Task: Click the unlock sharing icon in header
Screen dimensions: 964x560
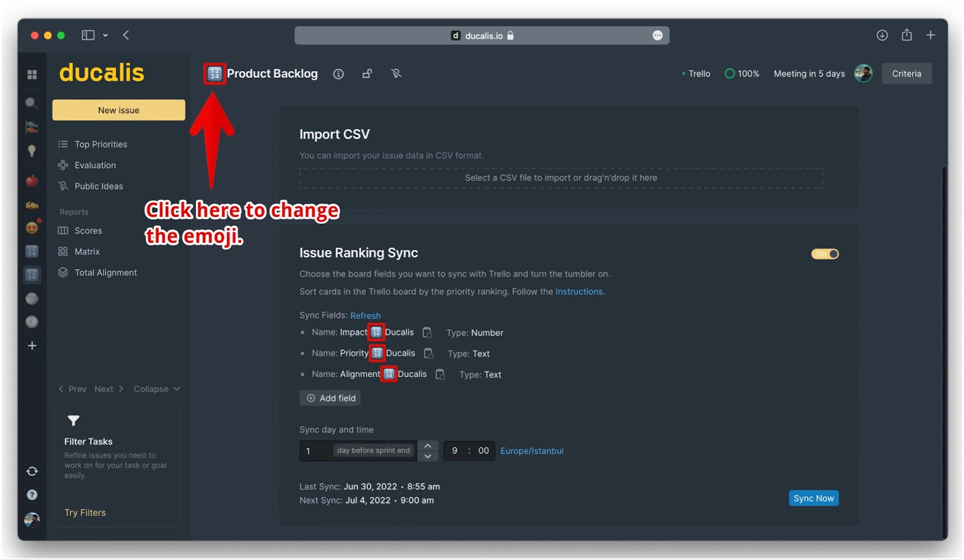Action: 367,73
